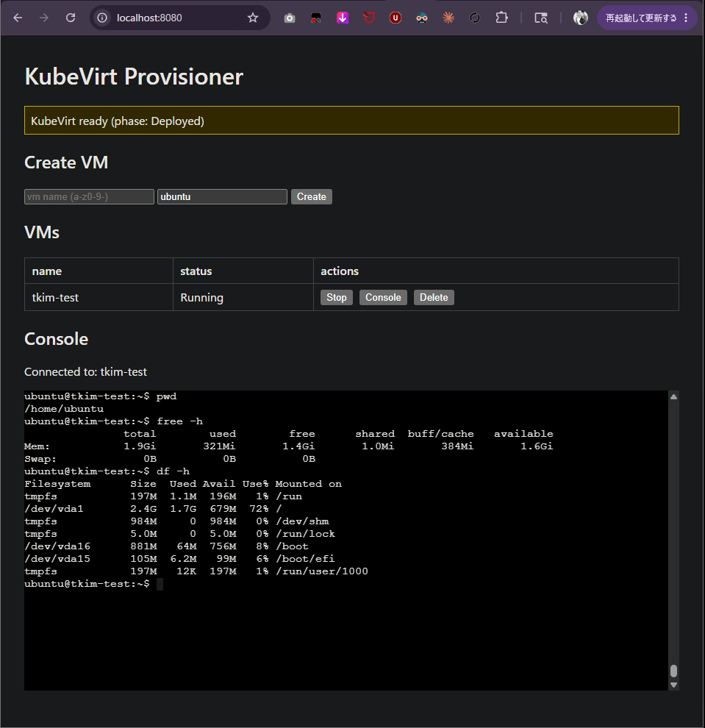
Task: Open the browser profile avatar
Action: tap(580, 18)
